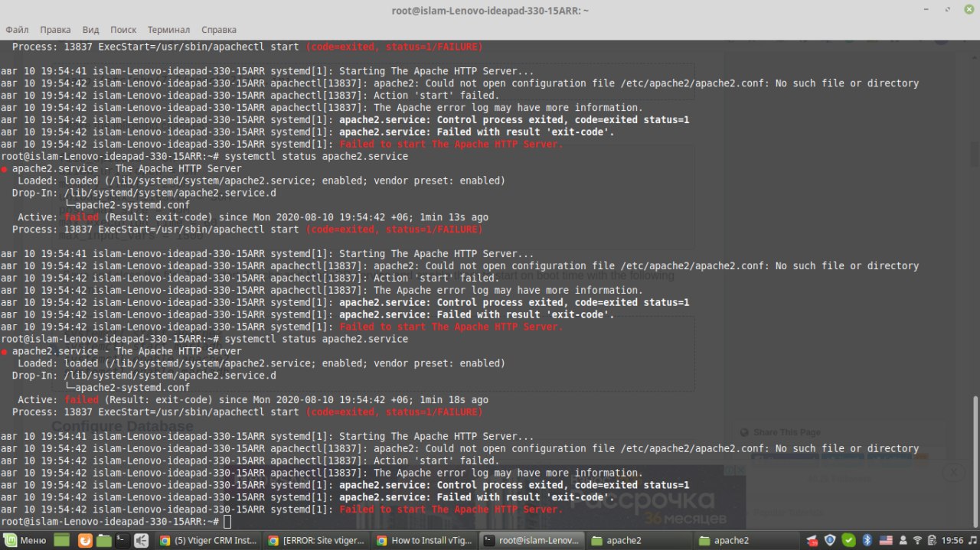Open the Терминал menu

[168, 30]
